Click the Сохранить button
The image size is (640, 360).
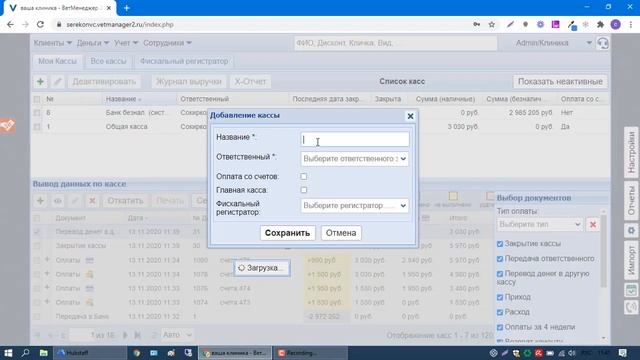pyautogui.click(x=287, y=233)
